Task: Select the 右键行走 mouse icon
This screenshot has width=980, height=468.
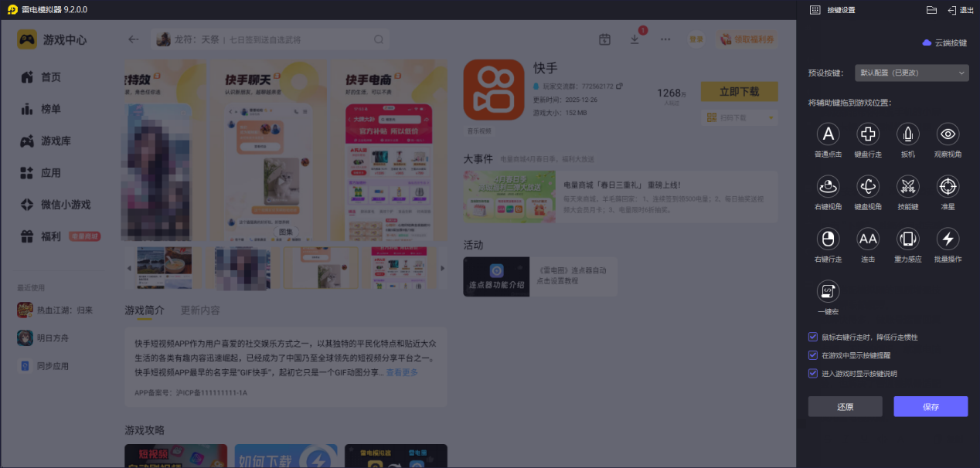Action: pos(828,239)
